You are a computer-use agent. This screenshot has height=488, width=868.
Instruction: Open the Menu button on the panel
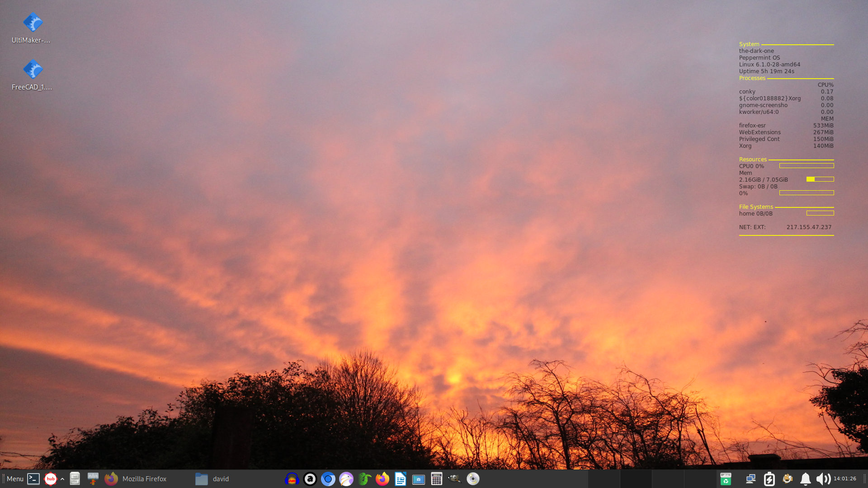[x=14, y=479]
